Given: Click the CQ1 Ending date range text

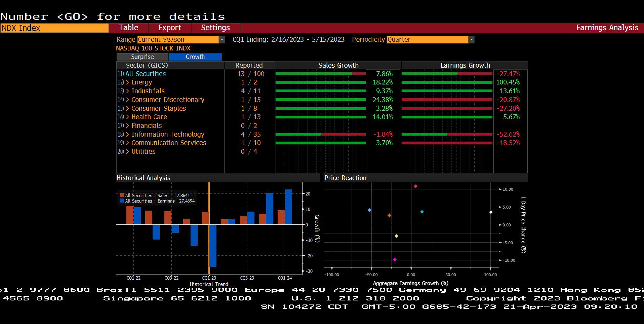Looking at the screenshot, I should click(x=288, y=39).
